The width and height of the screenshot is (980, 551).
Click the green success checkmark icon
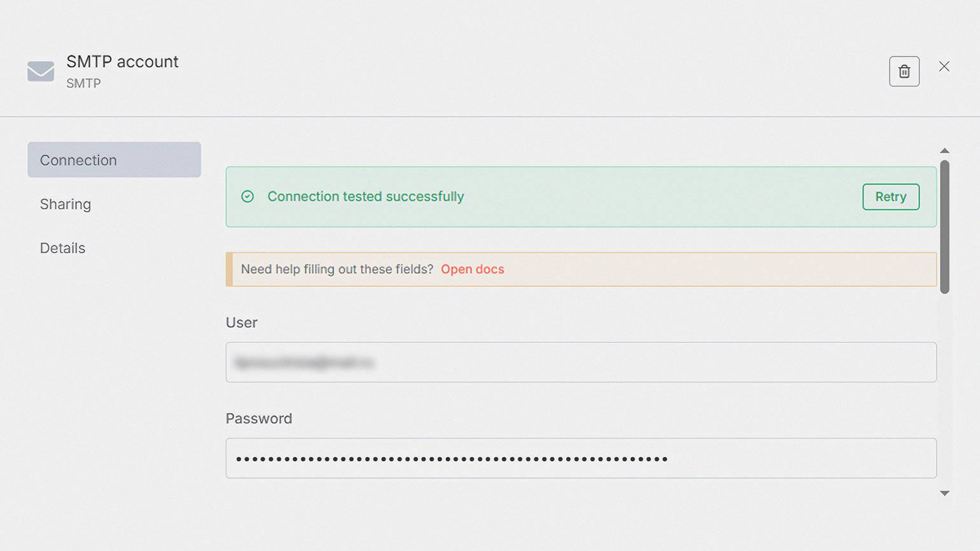click(248, 197)
